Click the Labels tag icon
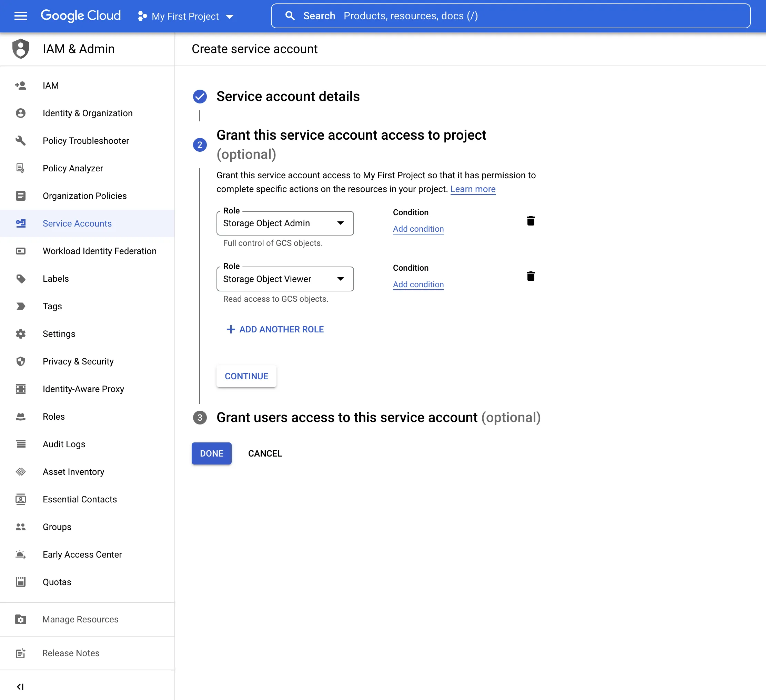This screenshot has width=766, height=700. [21, 279]
